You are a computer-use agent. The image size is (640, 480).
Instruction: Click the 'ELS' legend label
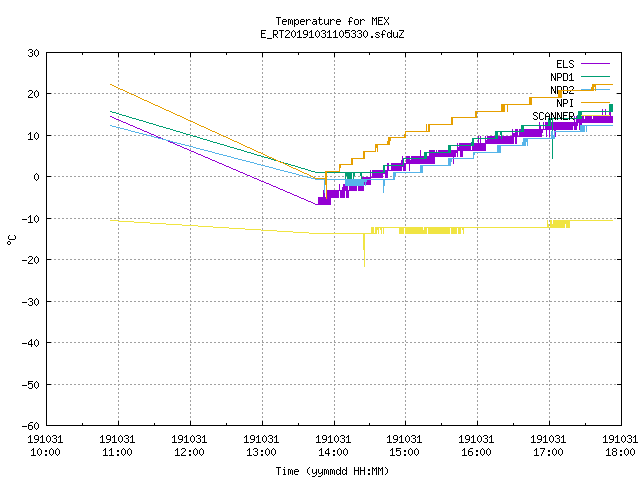(565, 64)
